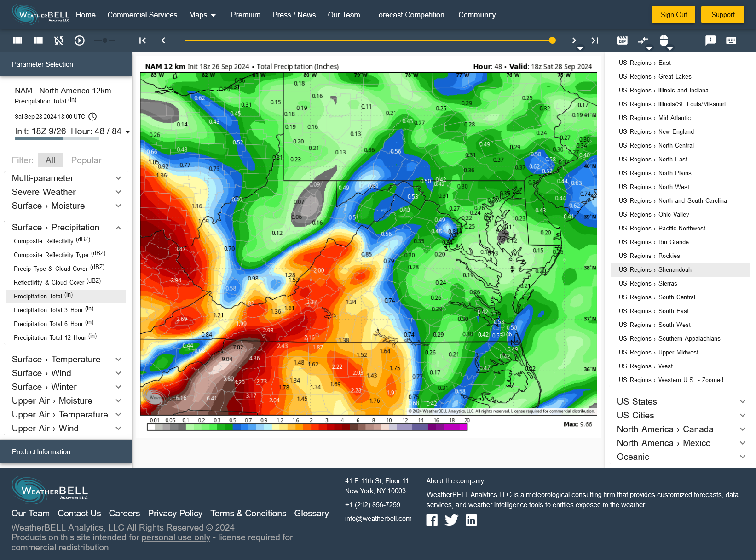Click the info@weatherbell.com email link
This screenshot has width=756, height=560.
pyautogui.click(x=378, y=519)
